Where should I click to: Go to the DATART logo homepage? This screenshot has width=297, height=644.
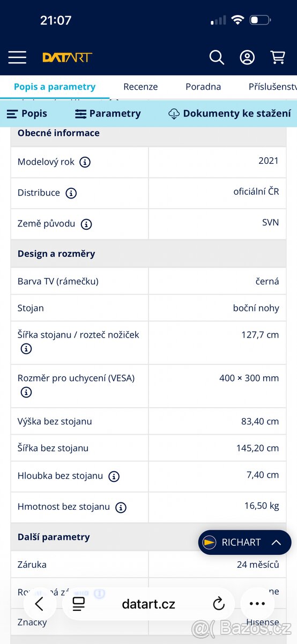[68, 57]
